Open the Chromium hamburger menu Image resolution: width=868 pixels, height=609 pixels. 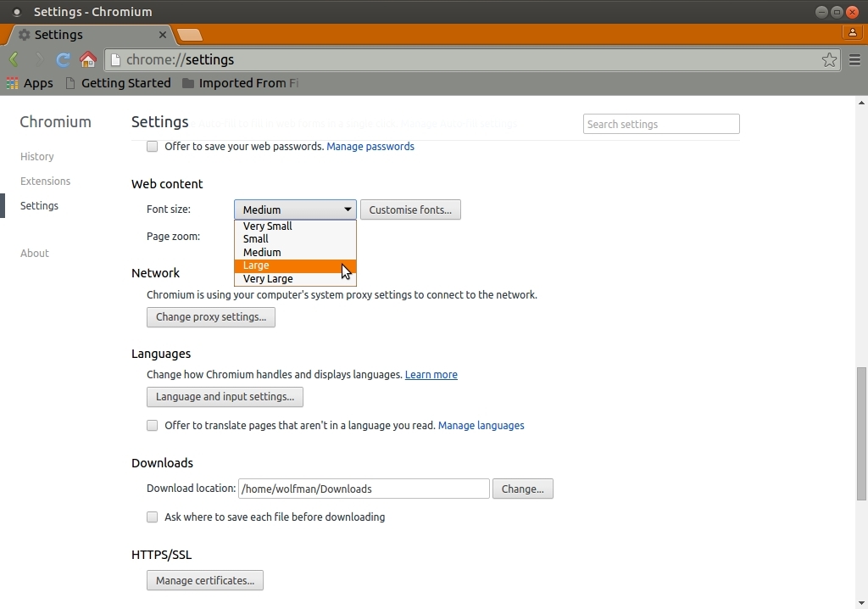coord(854,59)
